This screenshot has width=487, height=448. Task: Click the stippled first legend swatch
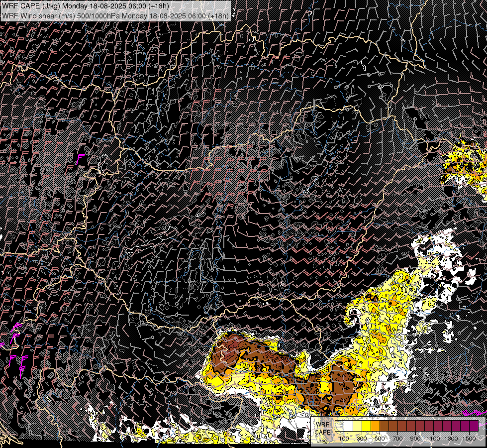[339, 426]
